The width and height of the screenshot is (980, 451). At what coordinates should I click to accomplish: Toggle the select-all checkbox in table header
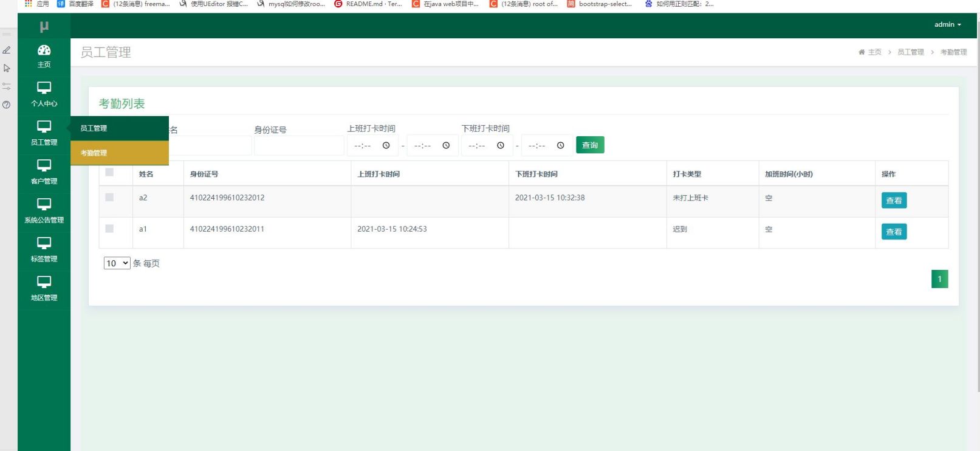point(109,172)
